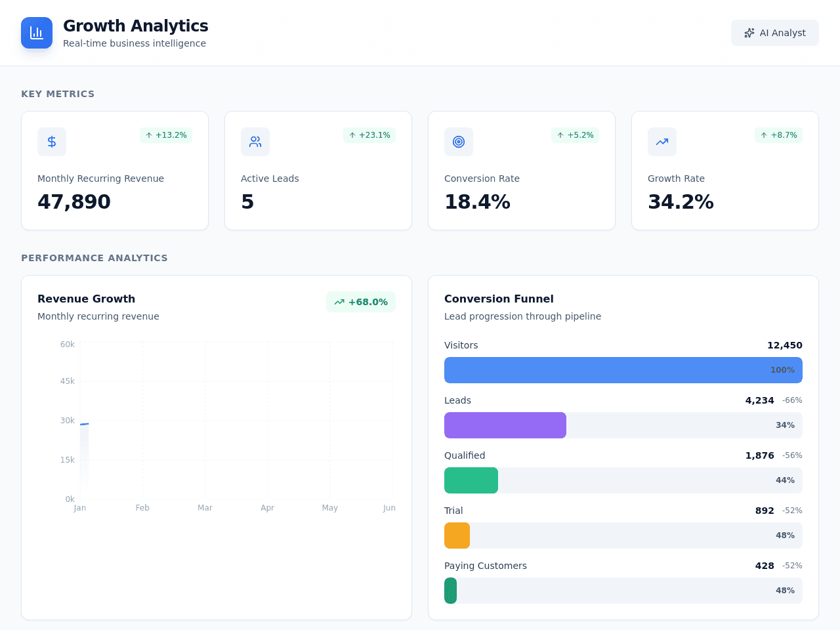Click the Jan data point on revenue chart
The image size is (840, 630).
[81, 424]
